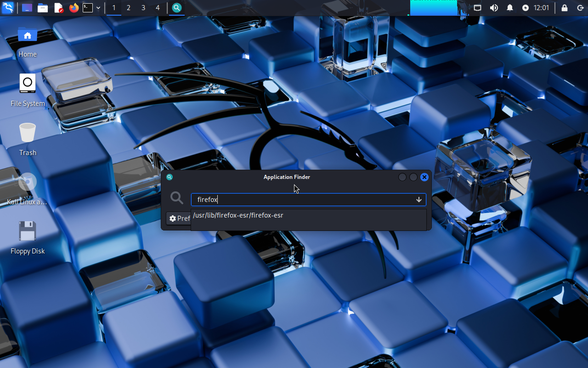The height and width of the screenshot is (368, 588).
Task: Switch to workspace 2
Action: [128, 8]
